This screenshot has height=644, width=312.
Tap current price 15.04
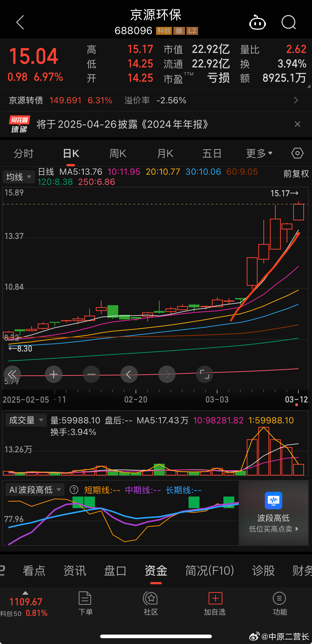tap(34, 56)
